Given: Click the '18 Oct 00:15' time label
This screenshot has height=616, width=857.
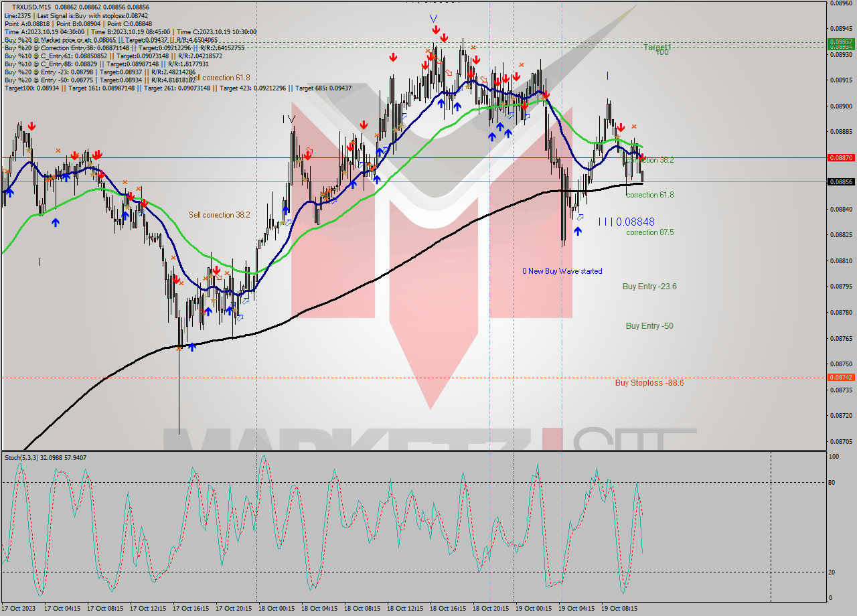Looking at the screenshot, I should [277, 609].
